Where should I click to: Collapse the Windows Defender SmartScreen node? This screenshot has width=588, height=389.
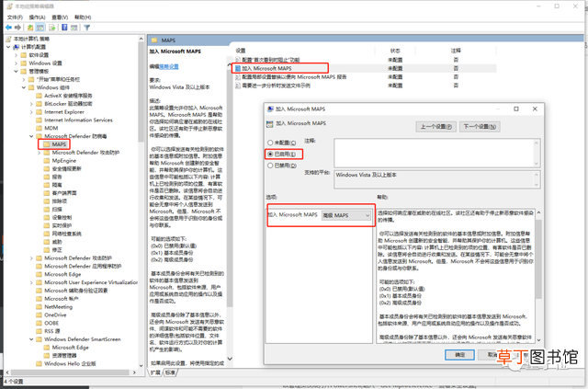tap(31, 339)
